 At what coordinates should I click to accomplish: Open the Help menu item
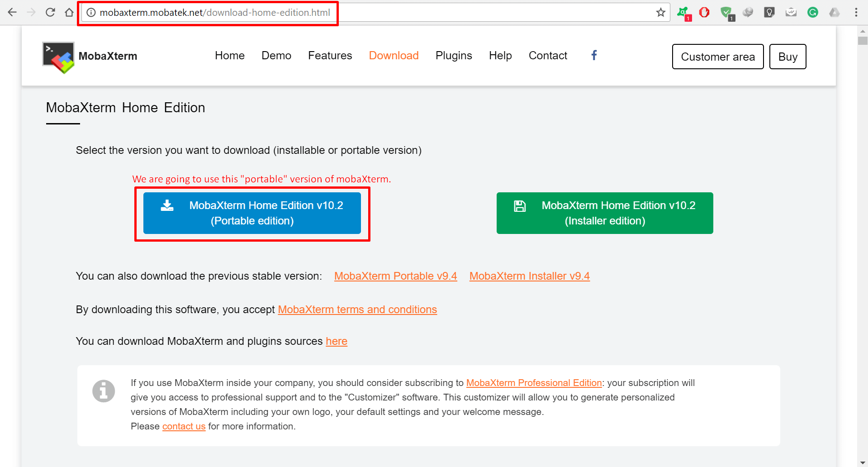click(500, 56)
